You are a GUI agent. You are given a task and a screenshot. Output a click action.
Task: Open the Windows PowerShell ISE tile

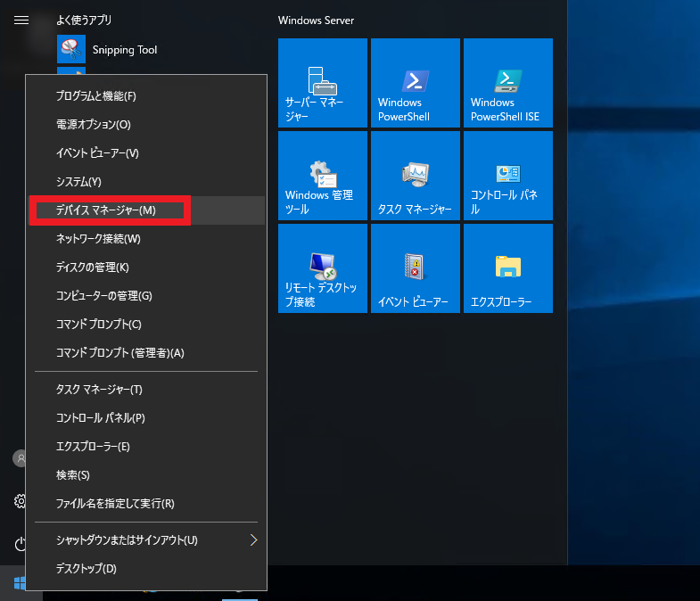click(x=508, y=83)
